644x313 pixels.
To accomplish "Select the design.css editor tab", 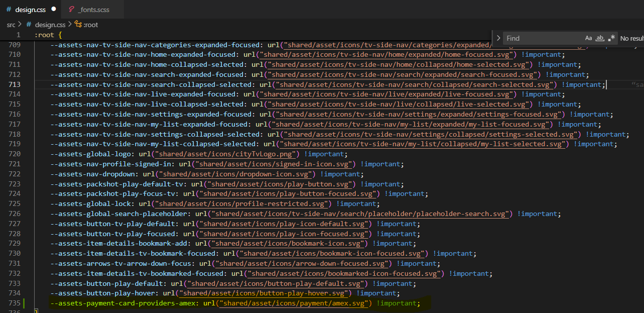I will click(31, 10).
